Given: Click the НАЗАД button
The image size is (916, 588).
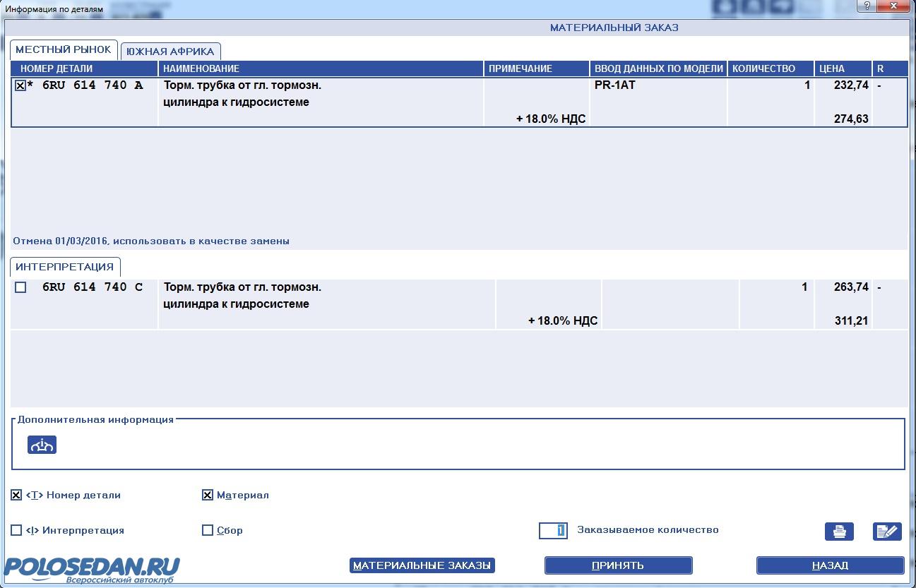Looking at the screenshot, I should (830, 565).
